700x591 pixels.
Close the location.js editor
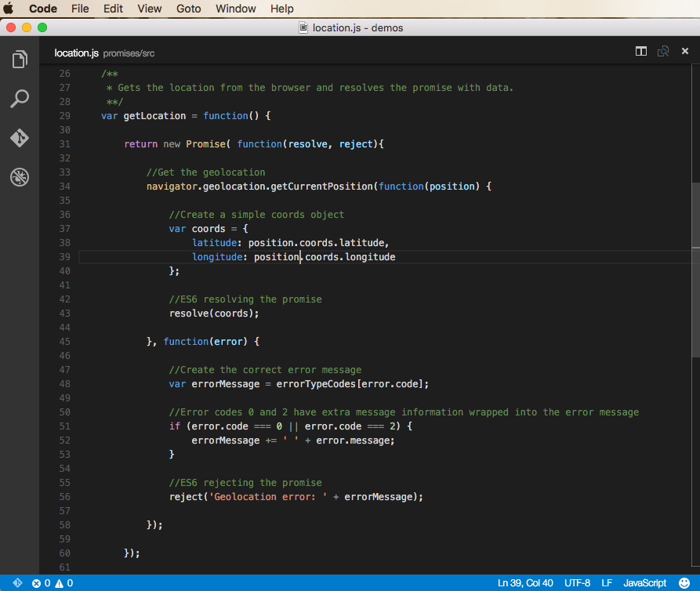point(684,52)
